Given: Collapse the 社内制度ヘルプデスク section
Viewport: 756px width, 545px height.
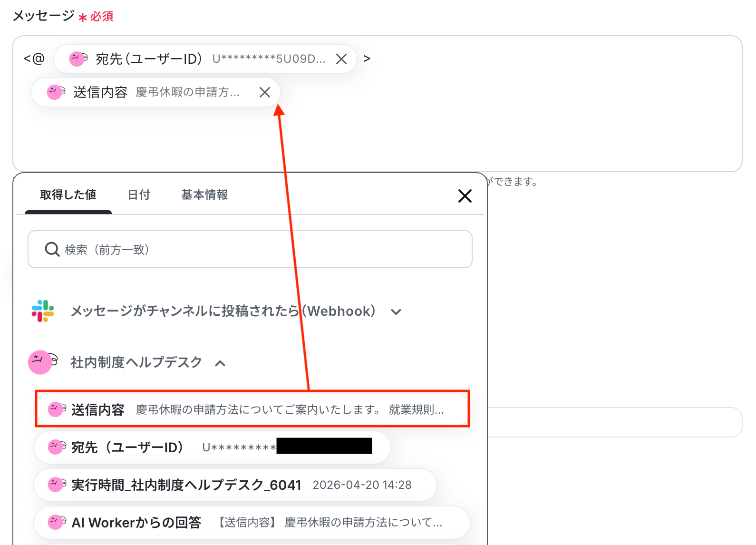Looking at the screenshot, I should coord(220,363).
